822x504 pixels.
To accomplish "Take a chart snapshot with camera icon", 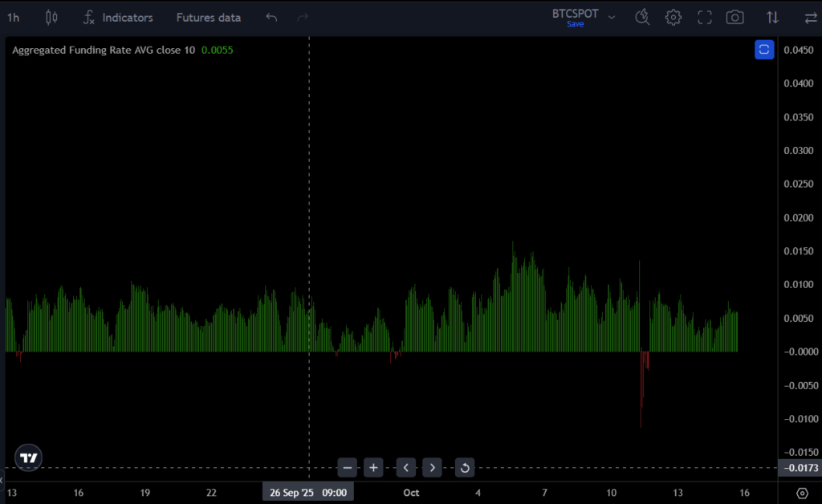I will 734,17.
